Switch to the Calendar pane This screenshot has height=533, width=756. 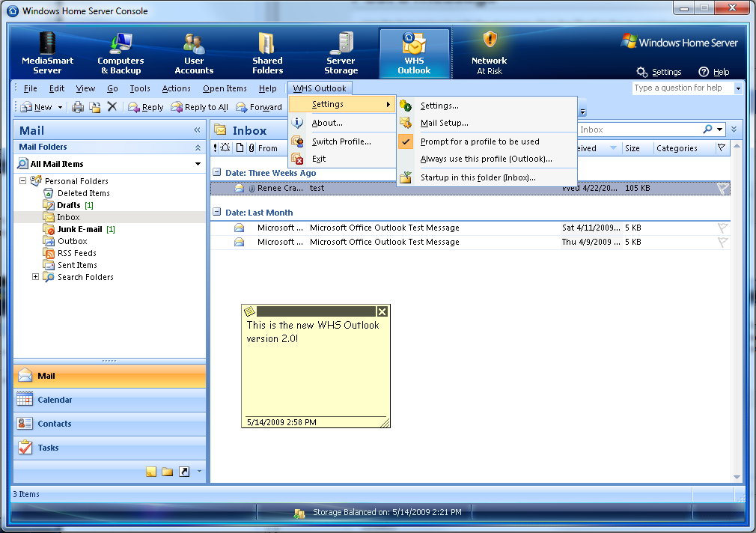click(110, 400)
